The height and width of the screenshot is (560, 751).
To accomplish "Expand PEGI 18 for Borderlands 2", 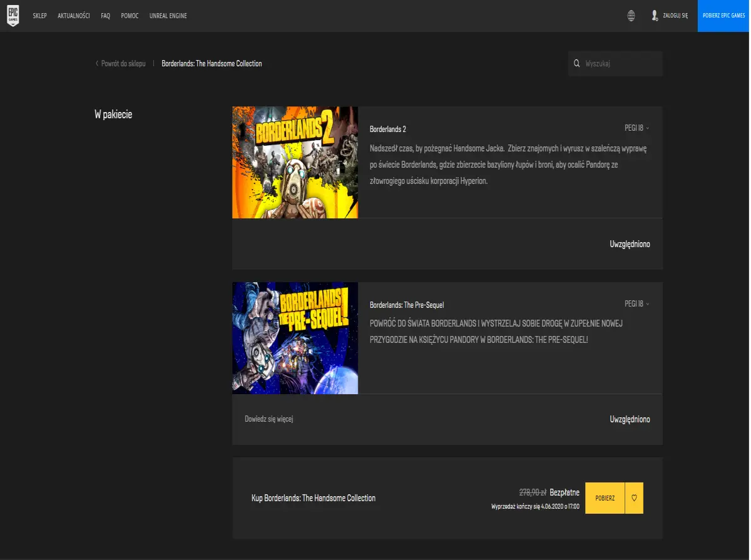I will [636, 128].
